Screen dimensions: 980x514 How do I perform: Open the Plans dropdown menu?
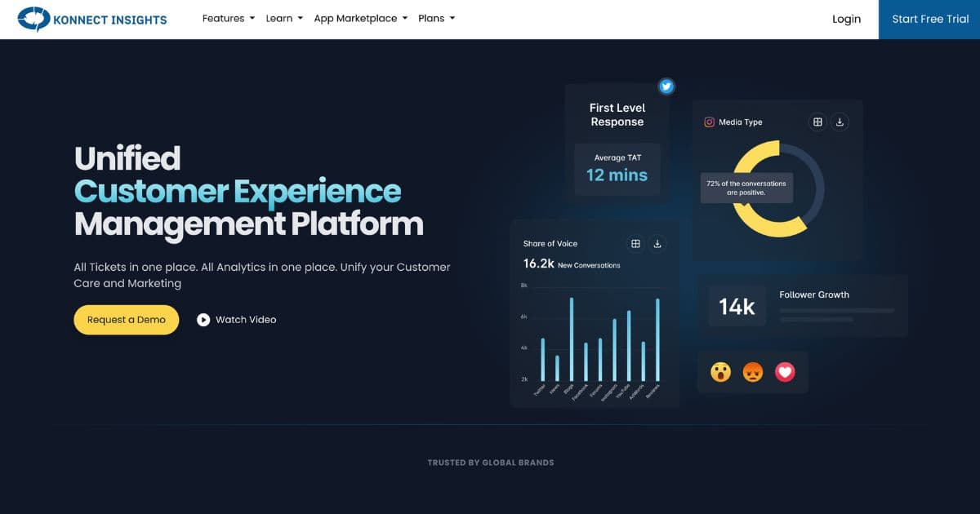[437, 19]
